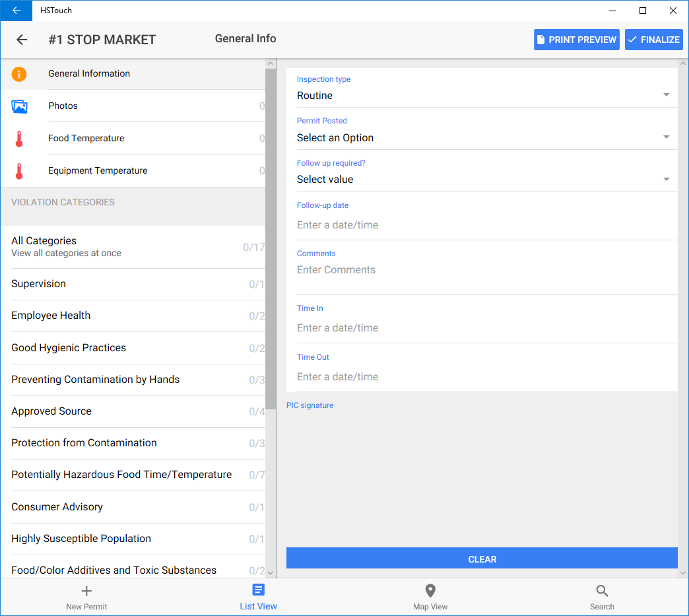Click right panel scroll-up arrow
The width and height of the screenshot is (689, 616).
(683, 64)
